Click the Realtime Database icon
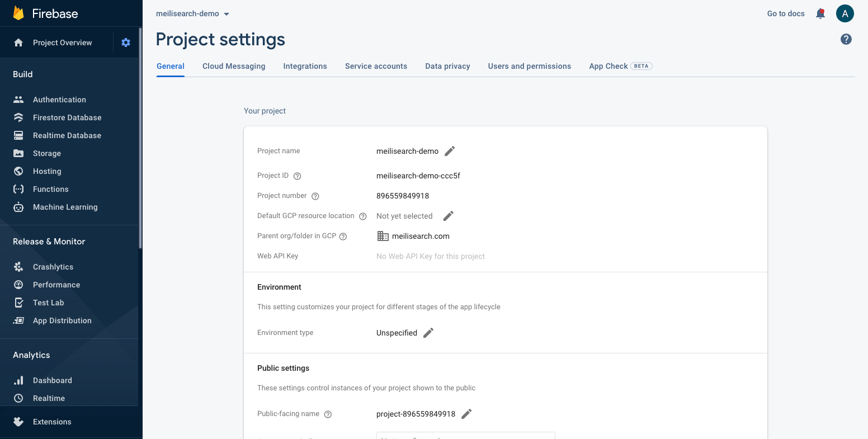Image resolution: width=868 pixels, height=439 pixels. [18, 135]
